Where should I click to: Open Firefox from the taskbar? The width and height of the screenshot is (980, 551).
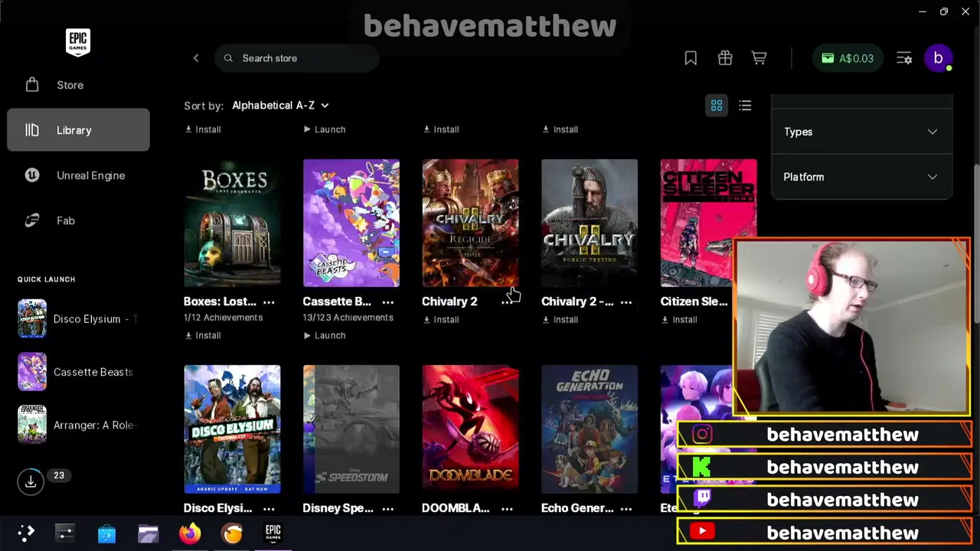[190, 533]
